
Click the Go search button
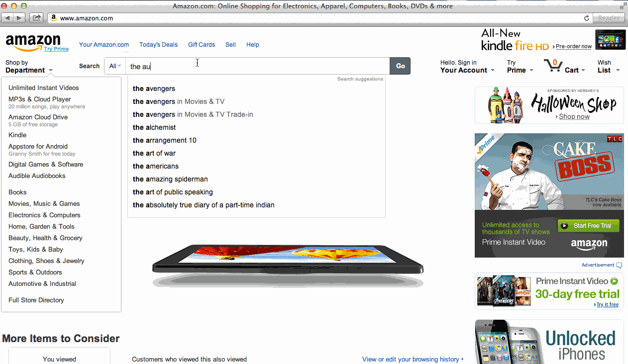pos(400,66)
